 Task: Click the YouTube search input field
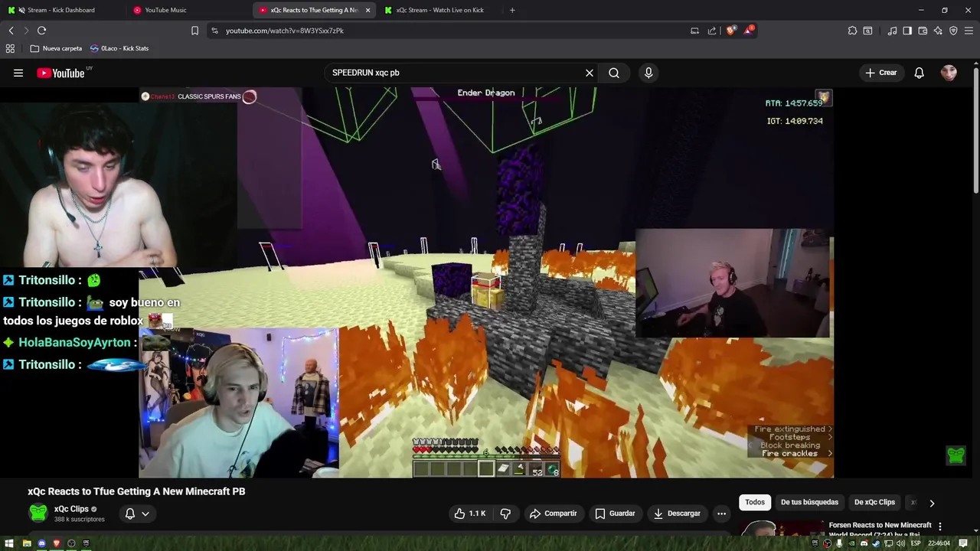(456, 73)
